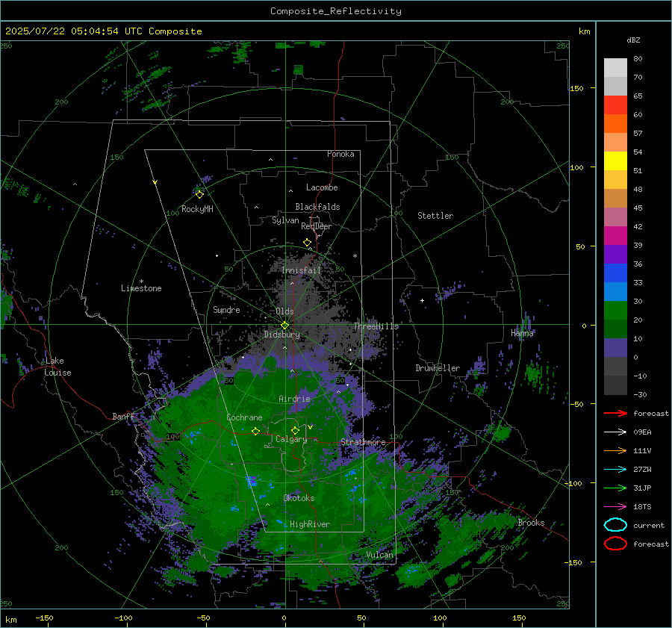Pick the red 60-65 dBZ legend color
The width and height of the screenshot is (672, 628).
615,105
